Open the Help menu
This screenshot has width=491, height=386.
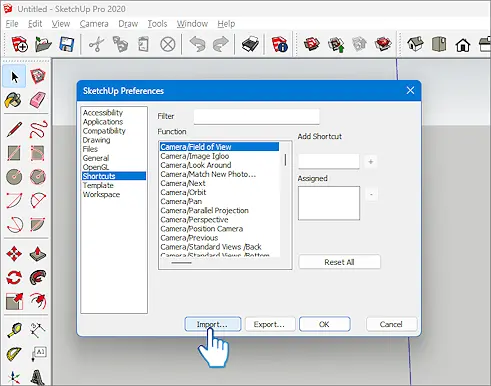(226, 24)
